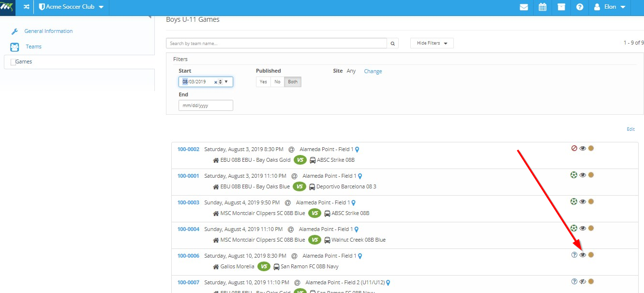Click the Search by team name field

(276, 43)
